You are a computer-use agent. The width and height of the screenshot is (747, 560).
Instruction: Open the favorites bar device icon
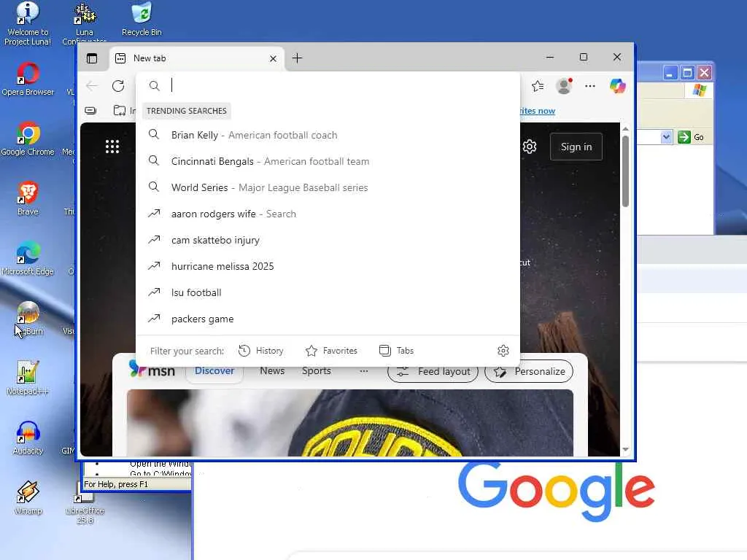pos(90,111)
